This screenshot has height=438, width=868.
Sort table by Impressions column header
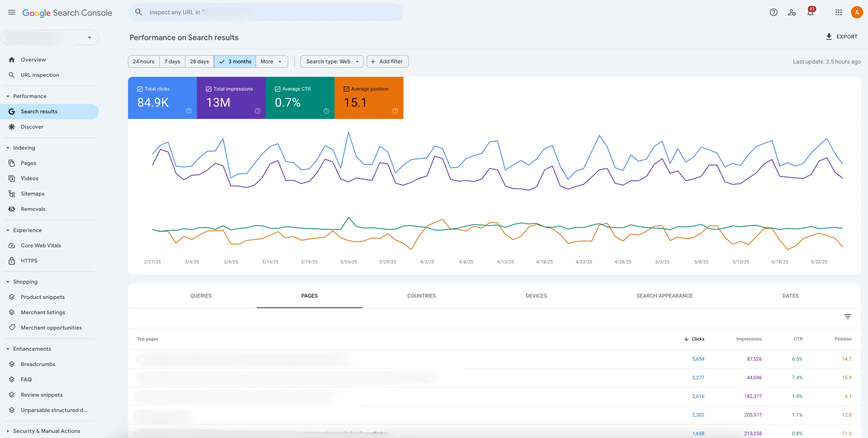tap(749, 339)
